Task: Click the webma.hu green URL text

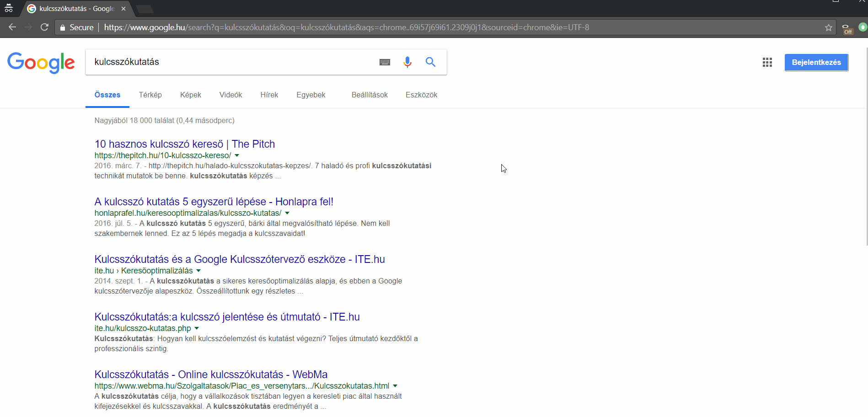Action: coord(242,386)
